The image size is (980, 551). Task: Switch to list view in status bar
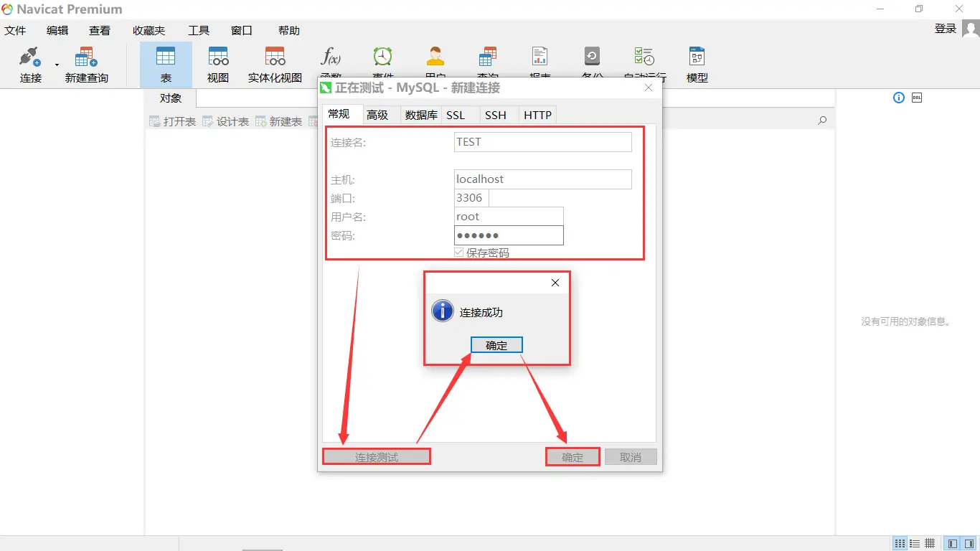(915, 544)
